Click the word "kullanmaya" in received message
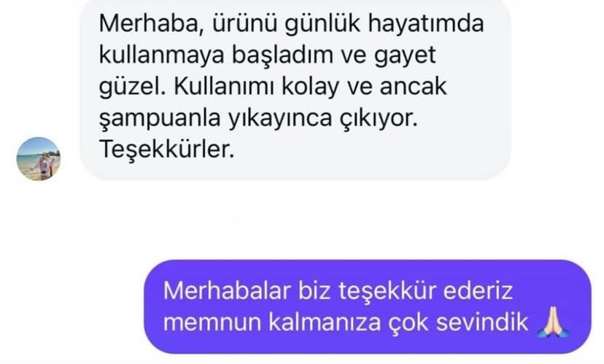 162,55
